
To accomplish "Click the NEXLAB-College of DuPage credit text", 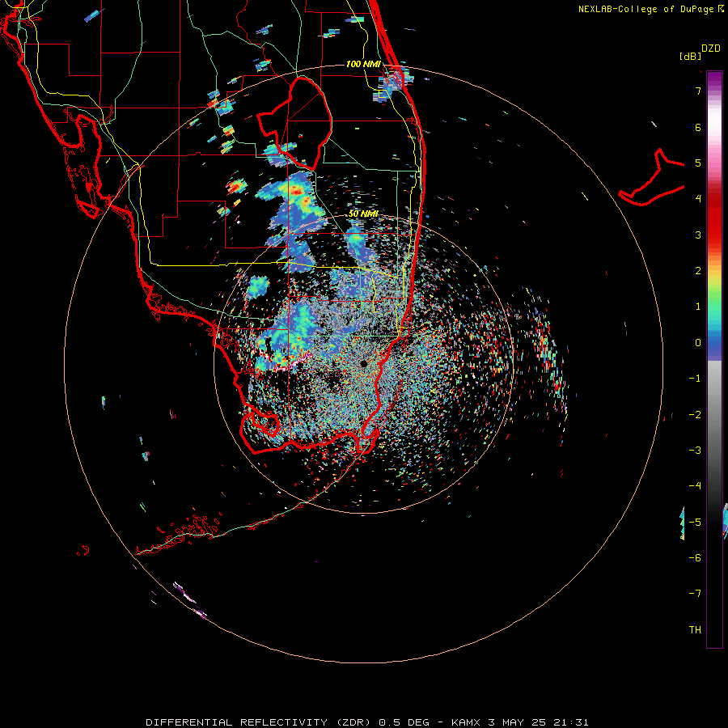I will pos(651,9).
